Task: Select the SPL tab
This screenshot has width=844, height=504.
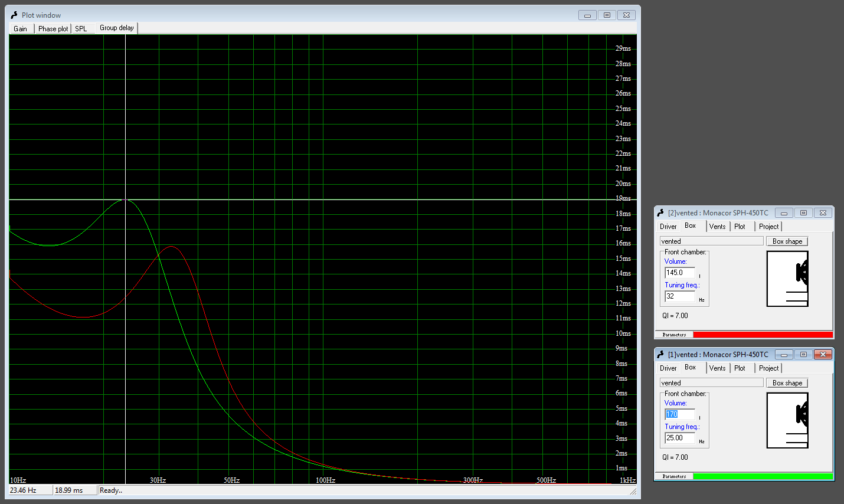Action: tap(81, 28)
